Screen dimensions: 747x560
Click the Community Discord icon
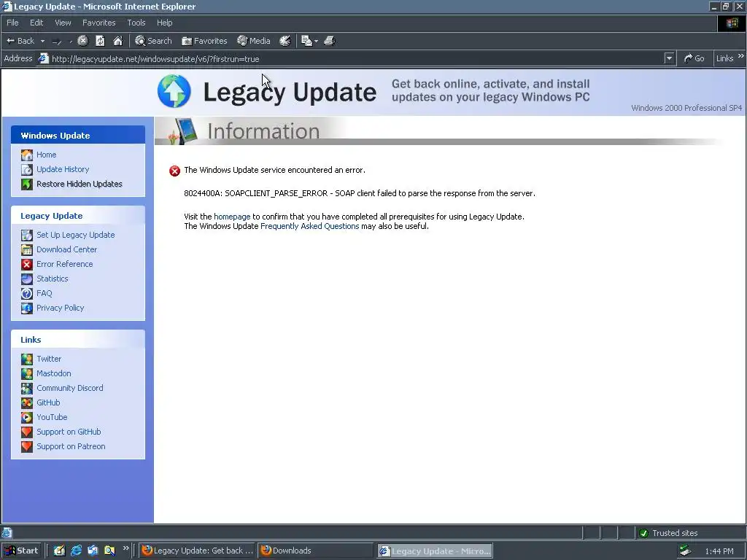point(27,389)
